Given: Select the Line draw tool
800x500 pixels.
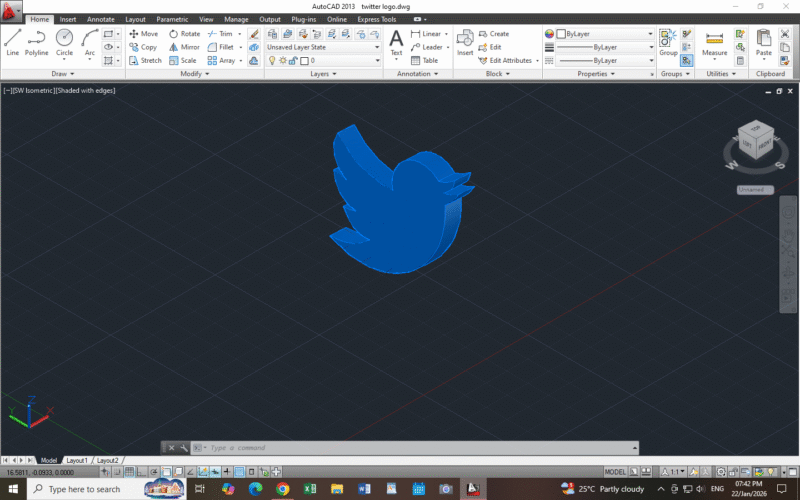Looking at the screenshot, I should (x=12, y=42).
